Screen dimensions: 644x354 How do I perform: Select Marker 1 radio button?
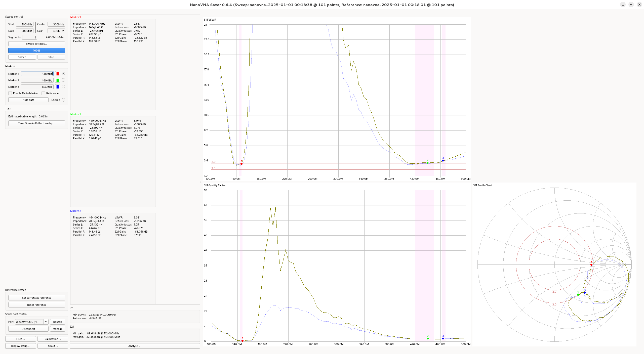(63, 73)
